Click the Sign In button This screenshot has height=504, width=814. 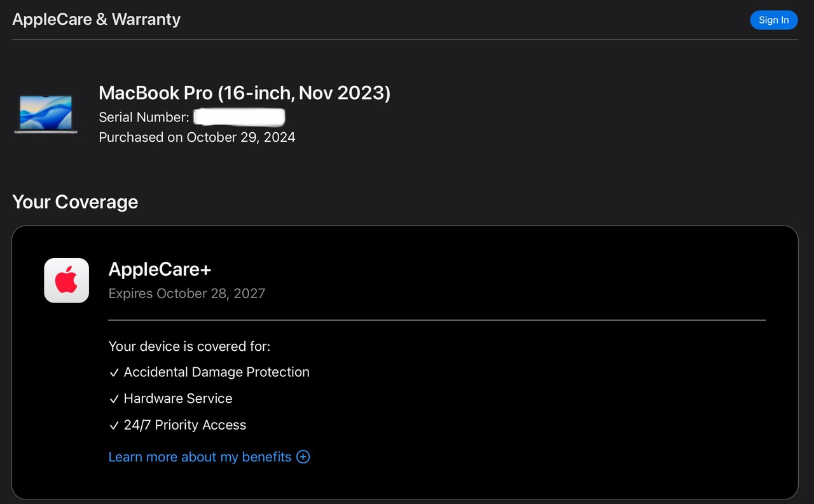click(x=773, y=20)
